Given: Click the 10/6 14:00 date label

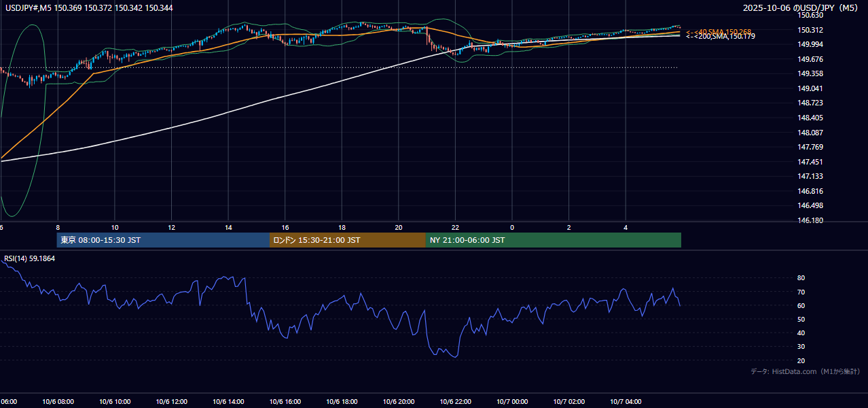Looking at the screenshot, I should point(228,402).
